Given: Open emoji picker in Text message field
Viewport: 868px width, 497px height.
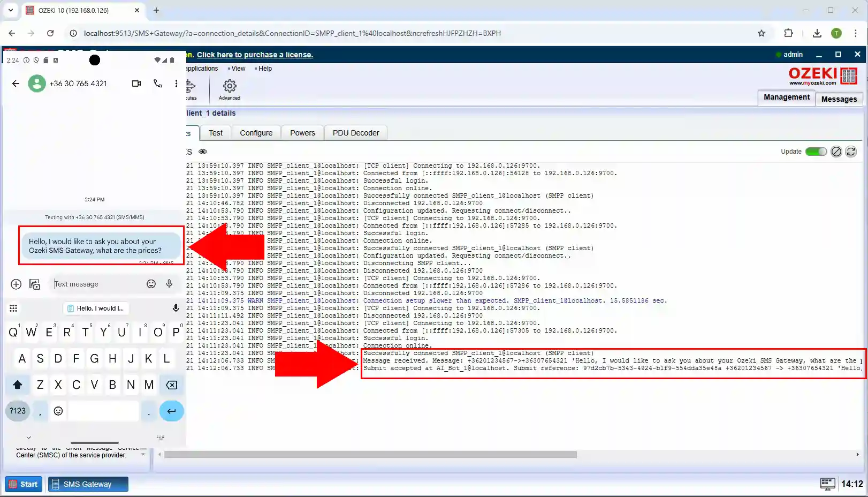Looking at the screenshot, I should (x=151, y=284).
